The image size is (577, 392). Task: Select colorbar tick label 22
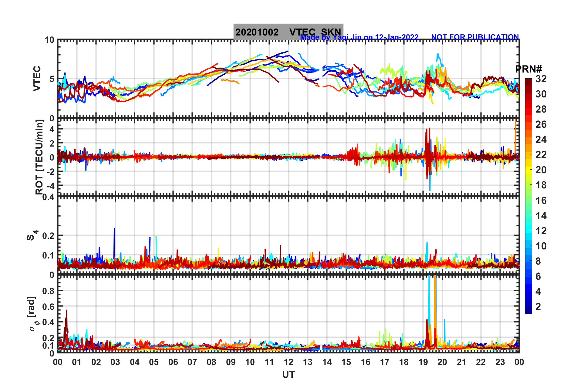tap(541, 155)
